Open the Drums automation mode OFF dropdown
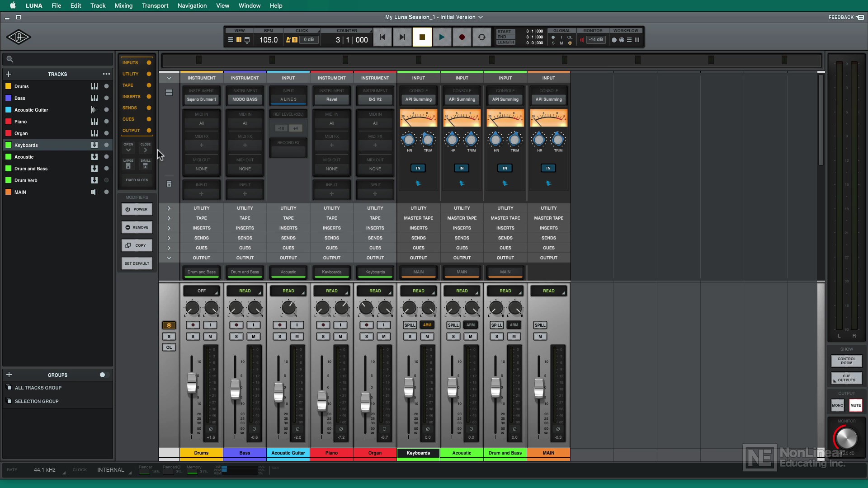This screenshot has width=868, height=488. click(x=202, y=291)
